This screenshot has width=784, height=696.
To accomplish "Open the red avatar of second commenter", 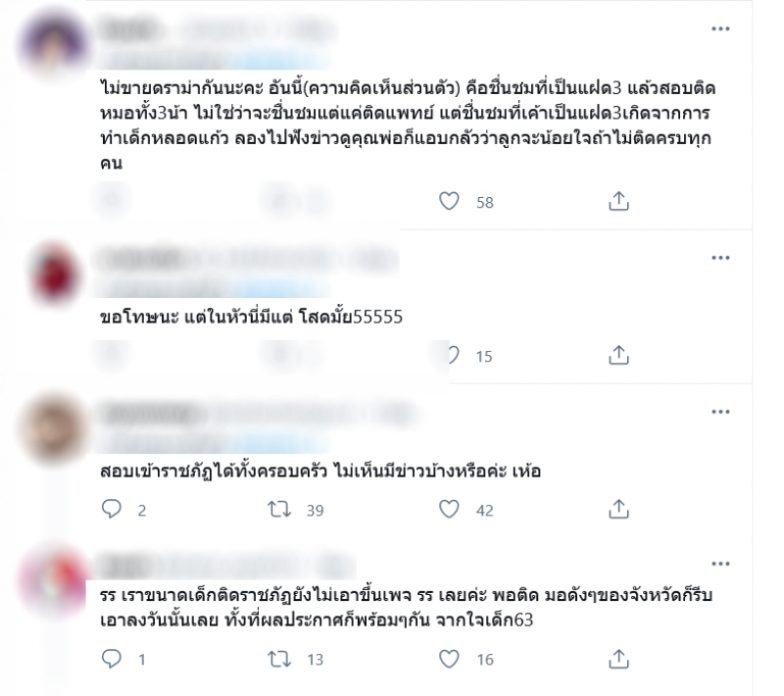I will coord(55,274).
